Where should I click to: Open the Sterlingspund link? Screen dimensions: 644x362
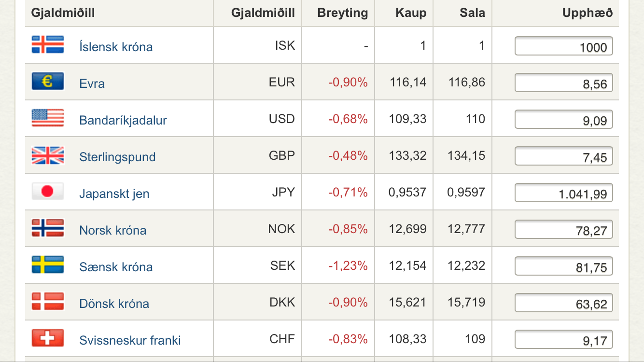[117, 157]
